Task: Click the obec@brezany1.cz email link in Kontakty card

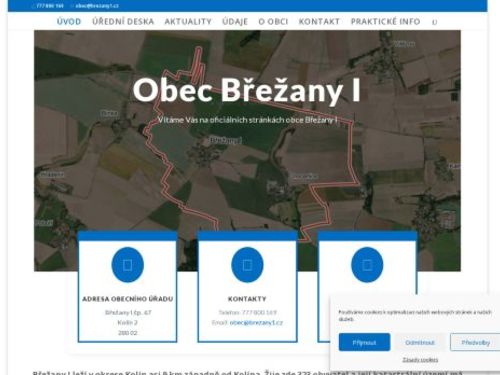Action: (x=256, y=323)
